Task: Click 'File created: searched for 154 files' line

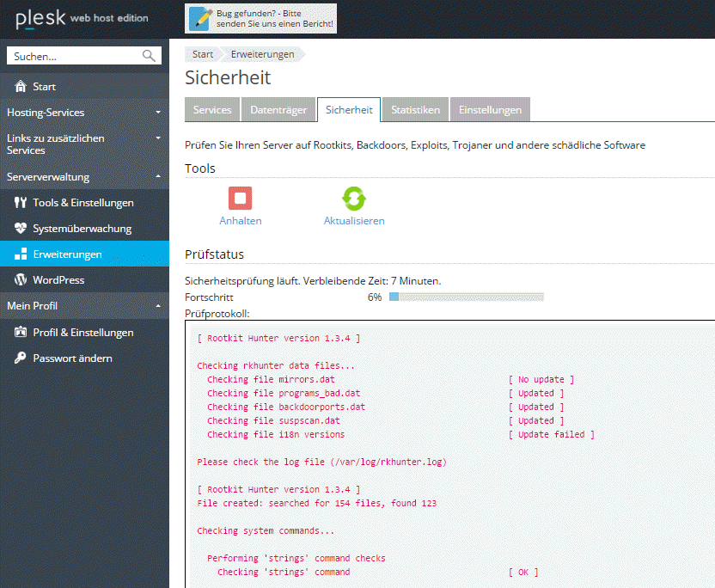Action: (x=317, y=503)
